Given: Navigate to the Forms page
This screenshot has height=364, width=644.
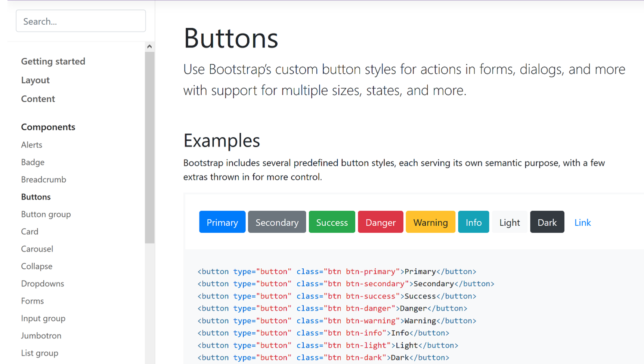Looking at the screenshot, I should tap(32, 301).
